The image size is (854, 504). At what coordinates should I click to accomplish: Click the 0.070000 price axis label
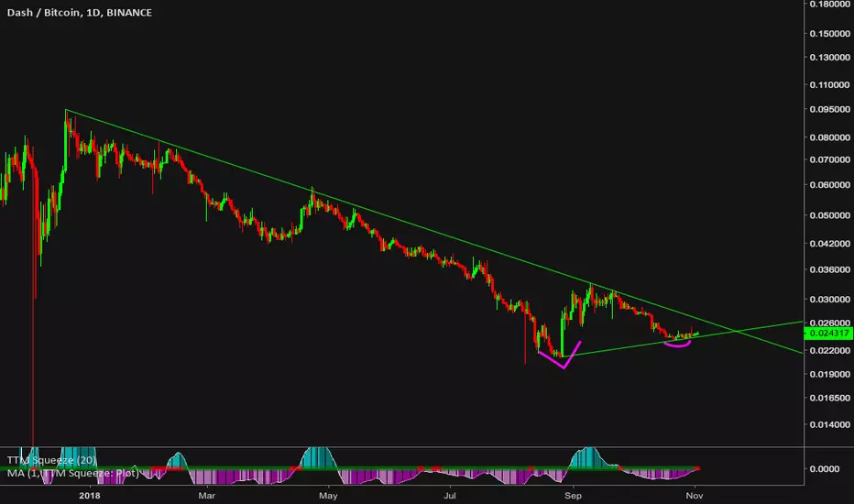point(829,159)
